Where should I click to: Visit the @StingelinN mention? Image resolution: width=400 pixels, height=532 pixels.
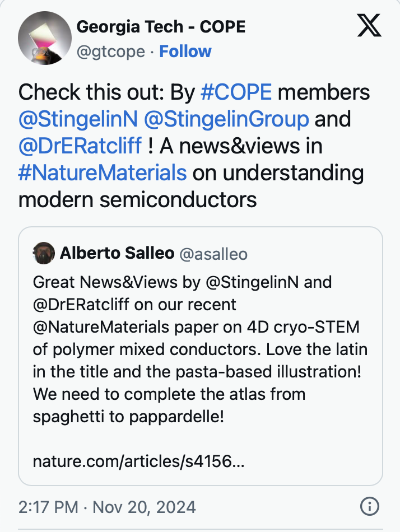click(78, 119)
